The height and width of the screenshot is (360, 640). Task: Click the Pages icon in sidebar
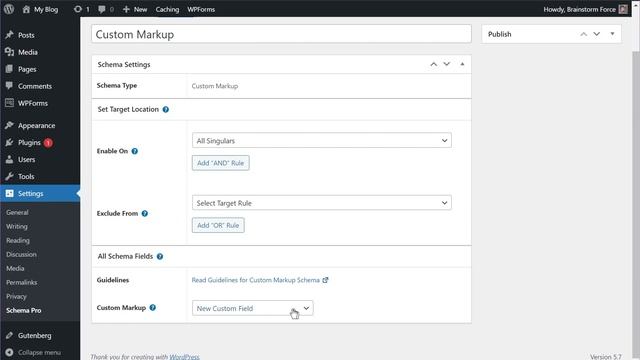[9, 69]
